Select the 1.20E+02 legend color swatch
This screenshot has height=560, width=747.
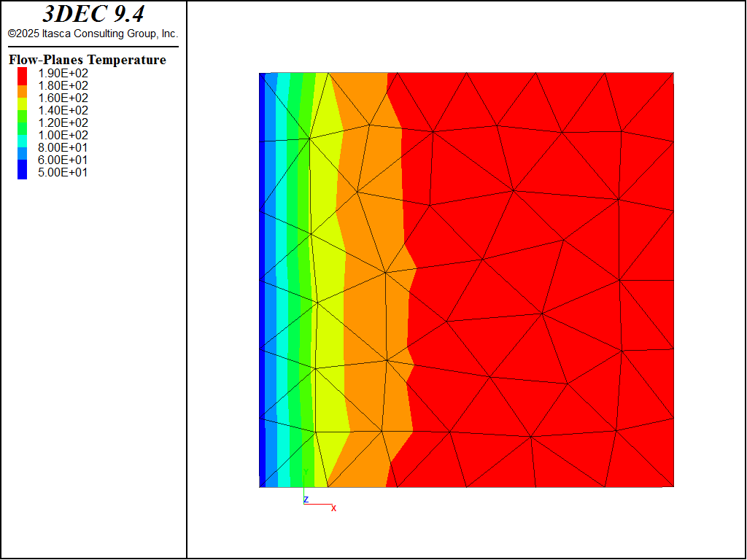(x=23, y=122)
